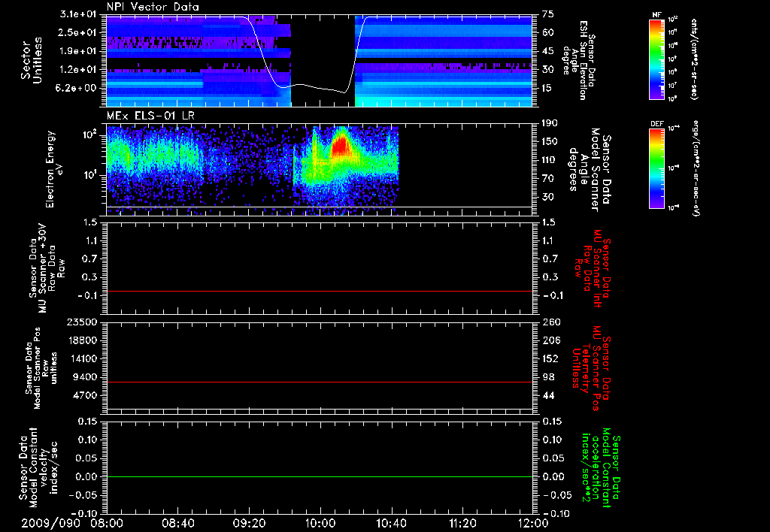This screenshot has height=532, width=770.
Task: Click the "75" sun elevation tick label
Action: pyautogui.click(x=548, y=14)
